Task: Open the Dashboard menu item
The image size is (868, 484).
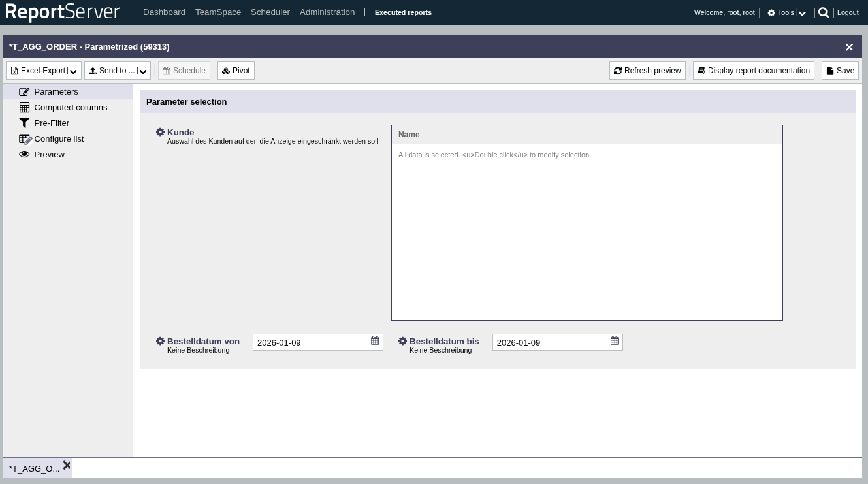Action: point(164,12)
